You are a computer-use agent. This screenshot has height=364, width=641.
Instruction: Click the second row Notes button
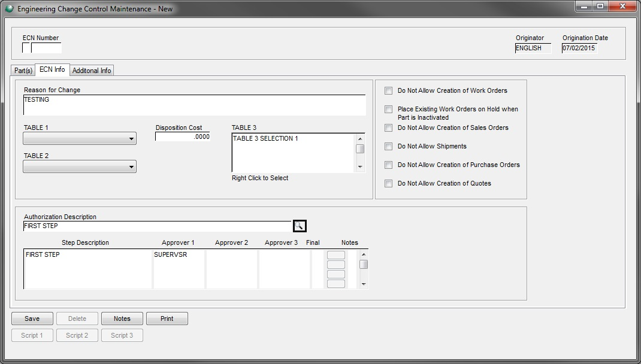coord(336,265)
